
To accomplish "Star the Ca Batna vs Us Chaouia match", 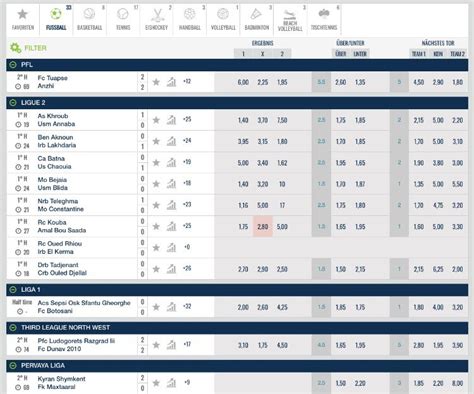I will pos(156,163).
